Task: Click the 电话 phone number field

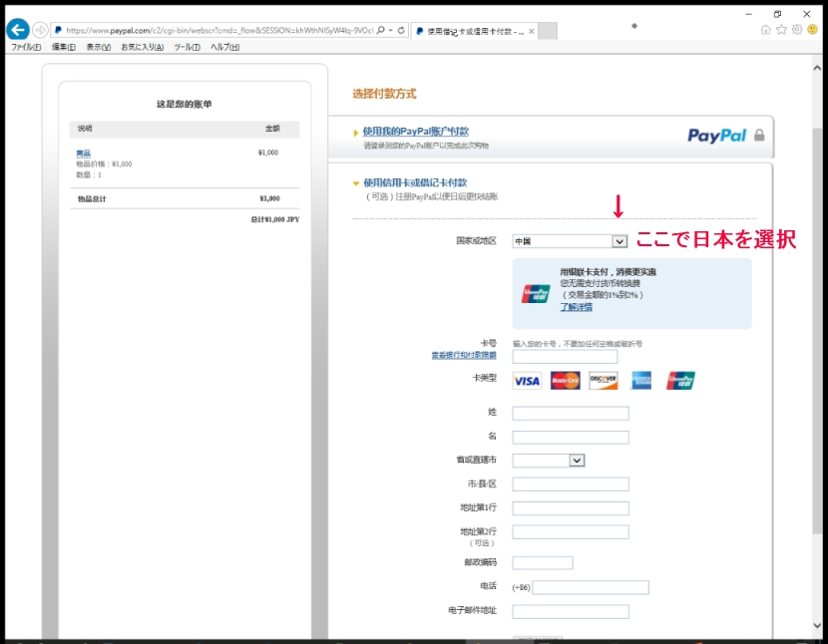Action: (591, 587)
